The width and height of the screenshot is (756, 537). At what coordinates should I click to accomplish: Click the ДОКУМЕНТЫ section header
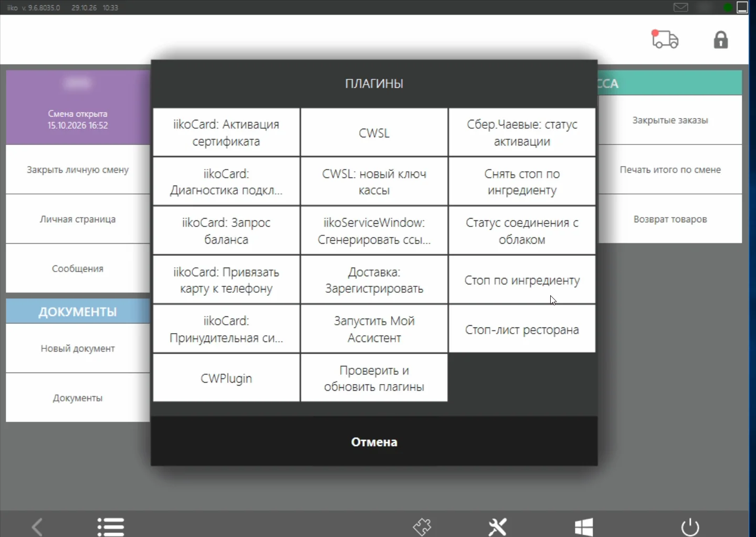click(x=78, y=311)
